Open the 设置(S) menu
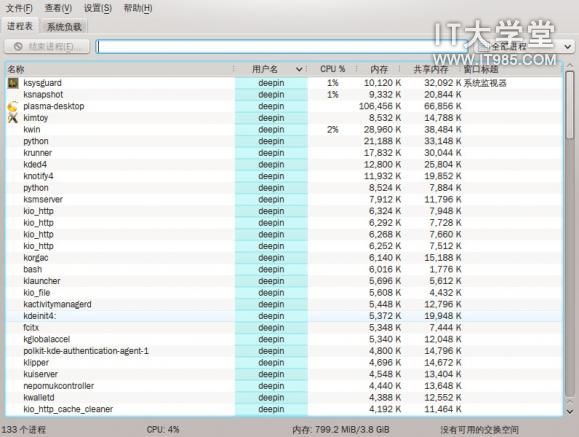 tap(98, 8)
